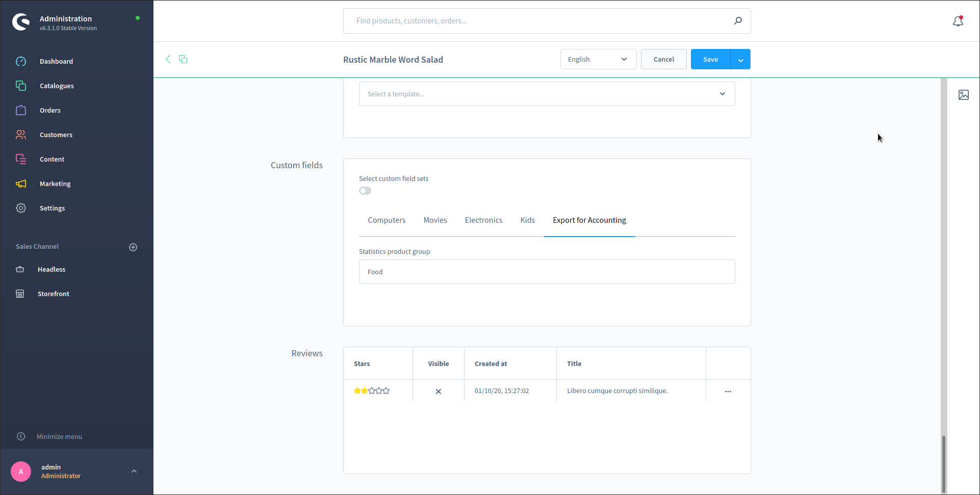Open the Headless basket icon

click(20, 269)
